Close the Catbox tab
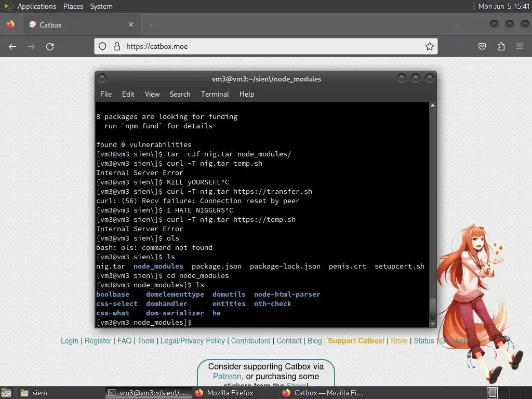532x399 pixels. point(131,24)
